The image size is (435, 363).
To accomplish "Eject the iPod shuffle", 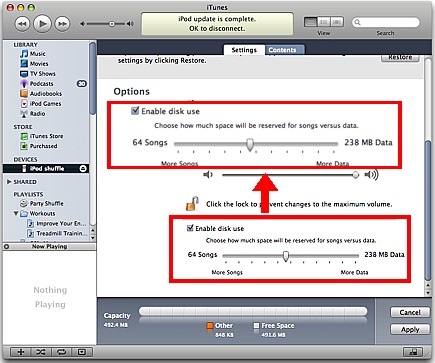I will (x=83, y=169).
